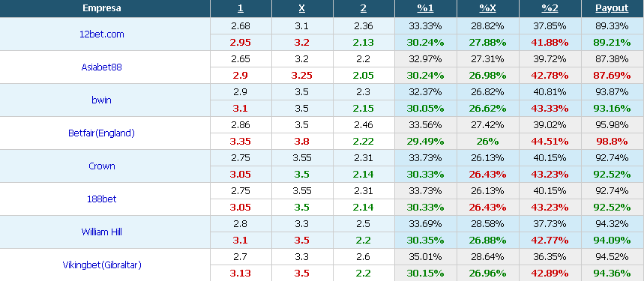Screen dimensions: 644x281
Task: Sort by column header 2
Action: coord(364,8)
